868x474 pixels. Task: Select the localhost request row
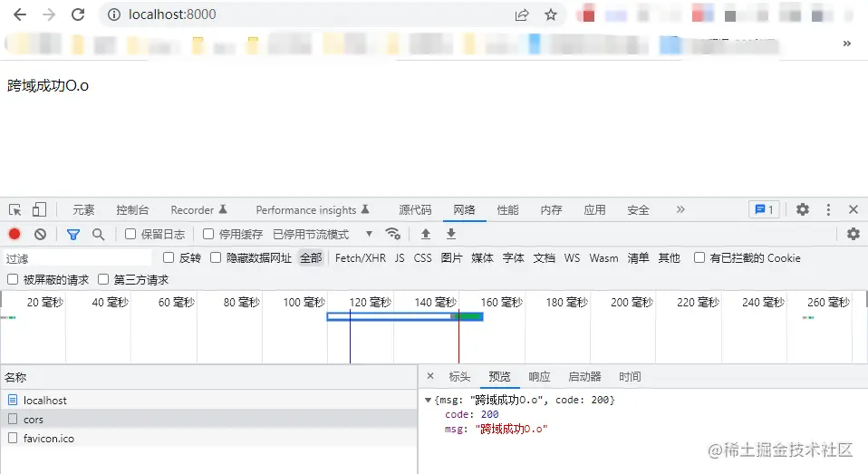point(208,400)
